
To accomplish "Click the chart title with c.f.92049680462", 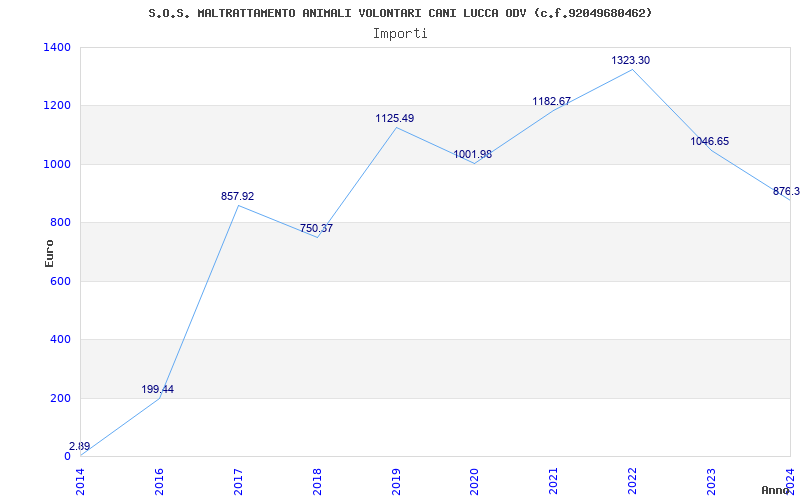I will pyautogui.click(x=400, y=13).
